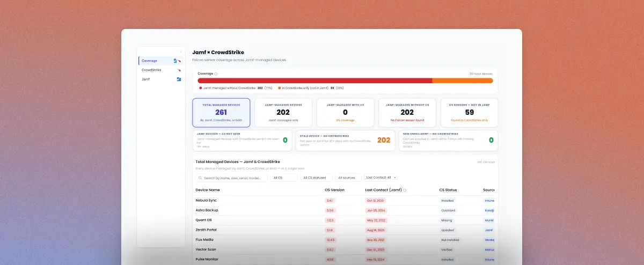Click the info icon beside Last Contact (Jamf)

[x=405, y=190]
